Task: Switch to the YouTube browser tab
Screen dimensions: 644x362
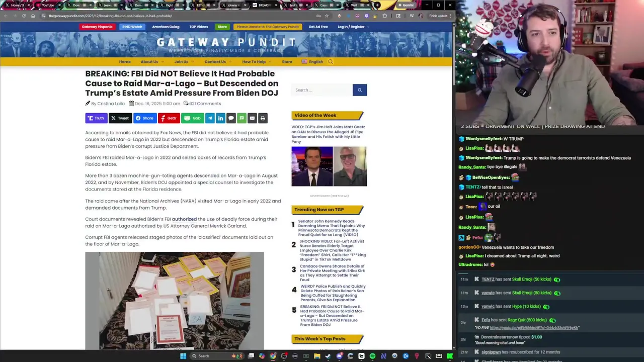Action: click(48, 5)
